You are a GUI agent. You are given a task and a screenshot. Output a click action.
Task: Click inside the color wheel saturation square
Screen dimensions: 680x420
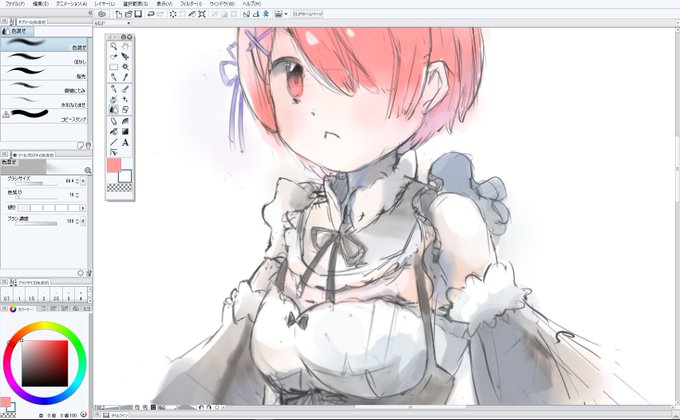point(45,363)
